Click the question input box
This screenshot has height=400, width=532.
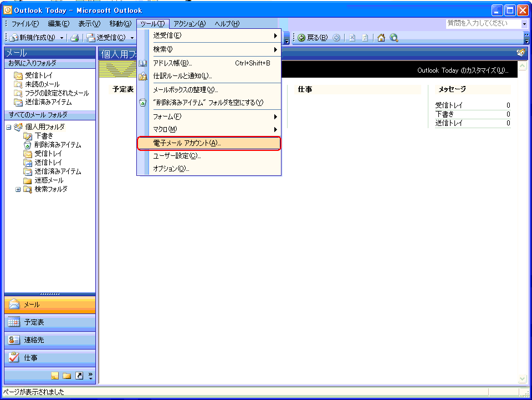(483, 24)
